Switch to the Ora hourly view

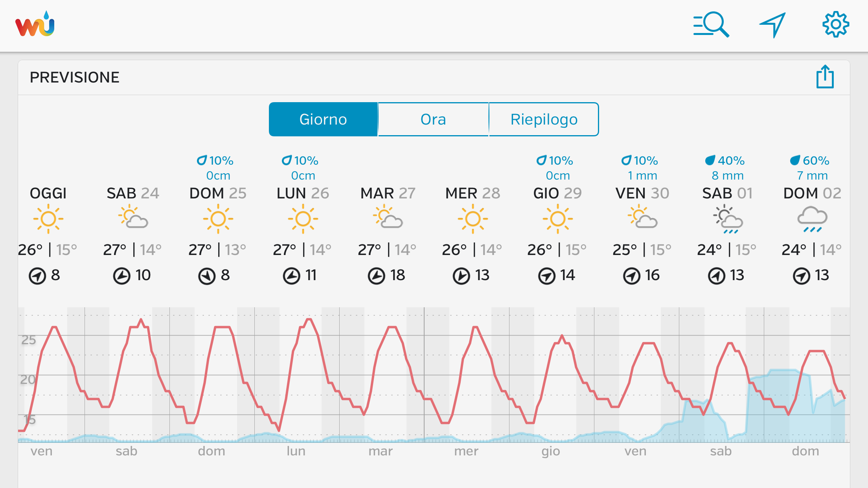coord(433,119)
